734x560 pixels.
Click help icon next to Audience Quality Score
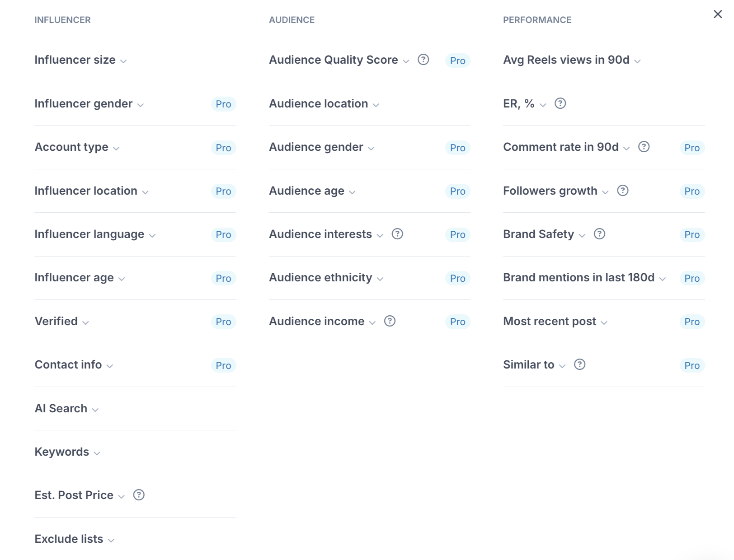(423, 60)
